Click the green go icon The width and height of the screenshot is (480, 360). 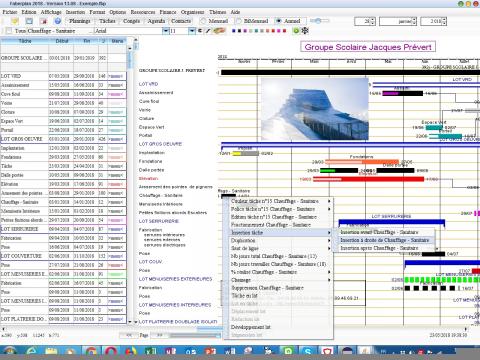click(x=296, y=31)
